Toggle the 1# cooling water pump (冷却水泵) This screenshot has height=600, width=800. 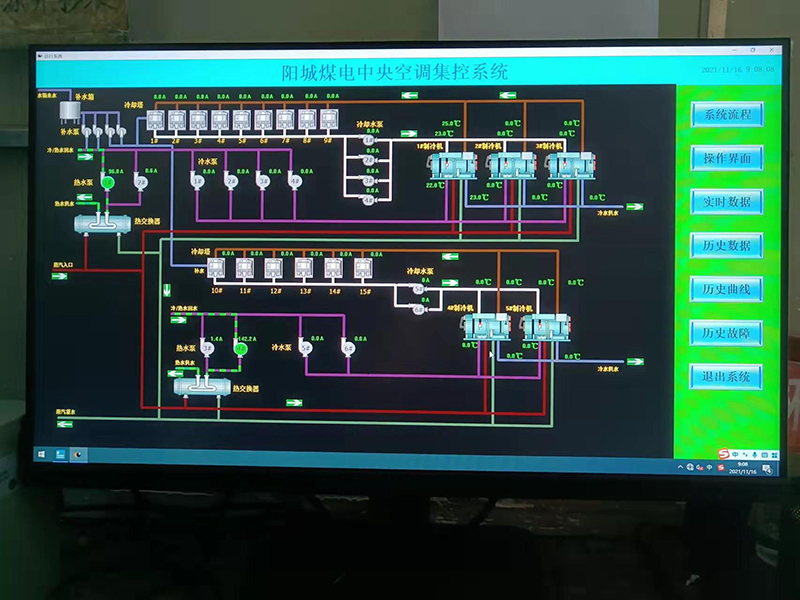[x=368, y=141]
